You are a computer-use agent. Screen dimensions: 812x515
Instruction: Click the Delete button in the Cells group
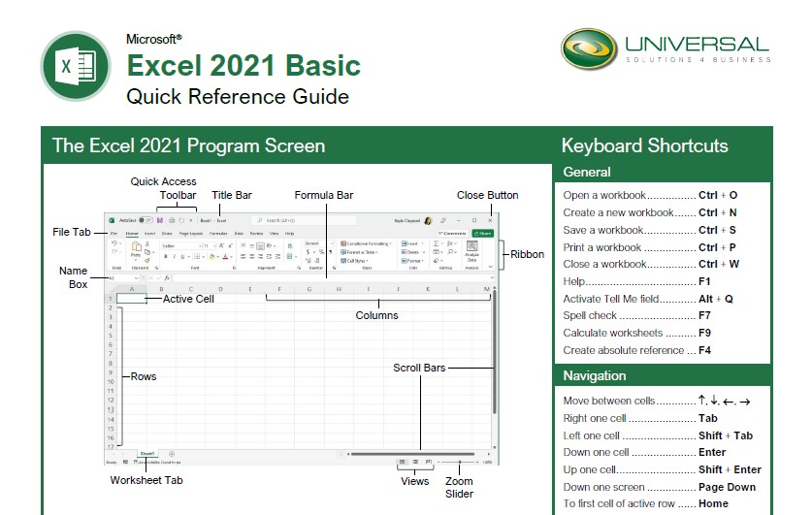[x=414, y=252]
